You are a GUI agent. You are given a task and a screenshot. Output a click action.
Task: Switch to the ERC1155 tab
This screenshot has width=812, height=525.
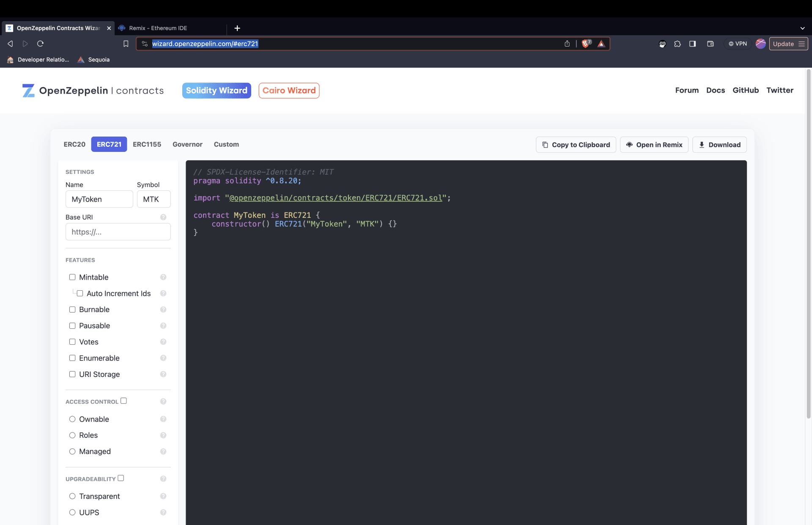click(x=147, y=144)
